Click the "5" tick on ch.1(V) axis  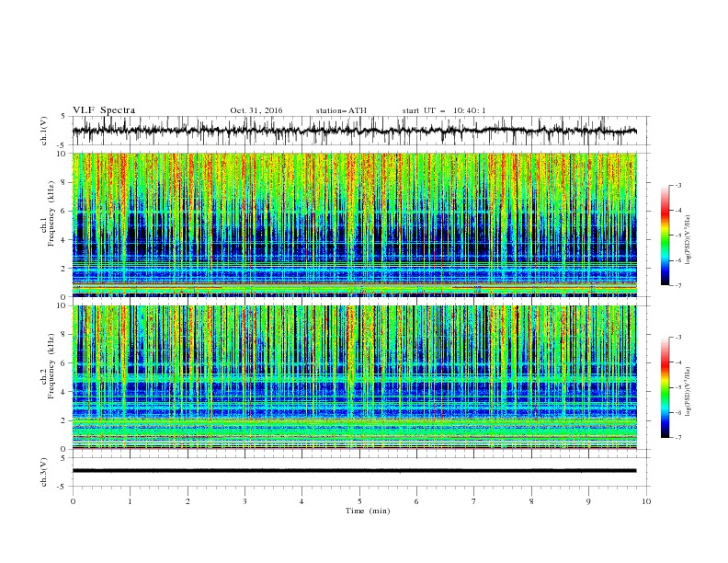coord(63,116)
